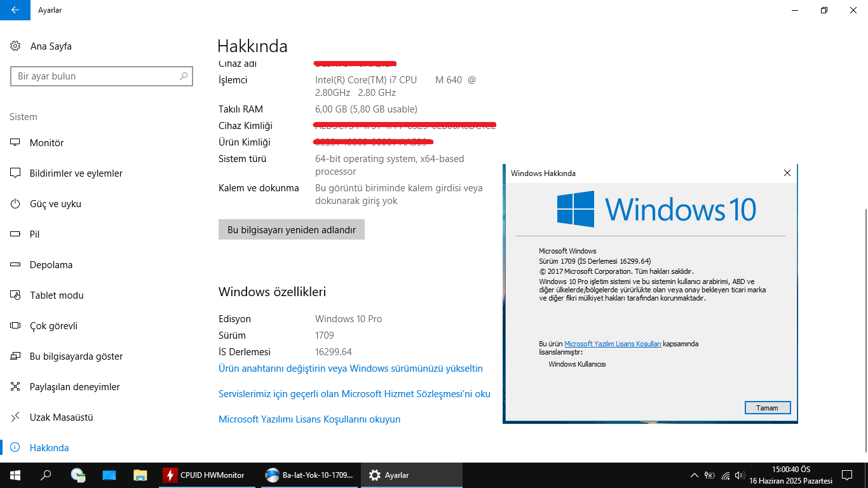Click the '6,00 GB (5,80 GB usable)' RAM value
868x488 pixels.
pos(367,109)
